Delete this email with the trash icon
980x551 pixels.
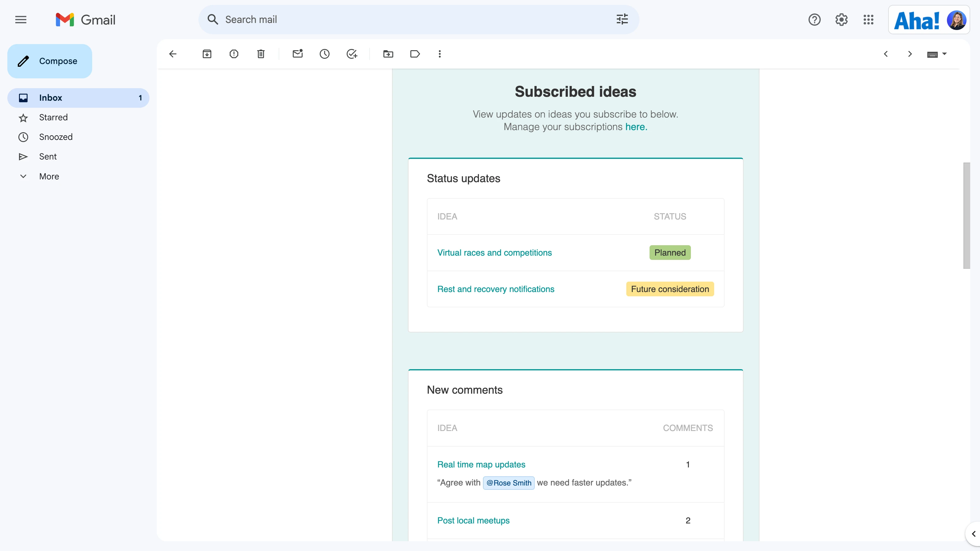coord(261,54)
